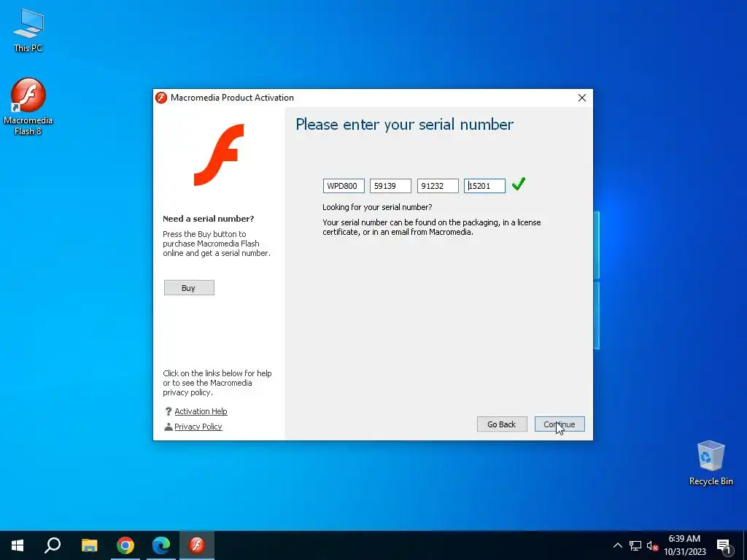
Task: Open the network status tray icon
Action: coord(635,545)
